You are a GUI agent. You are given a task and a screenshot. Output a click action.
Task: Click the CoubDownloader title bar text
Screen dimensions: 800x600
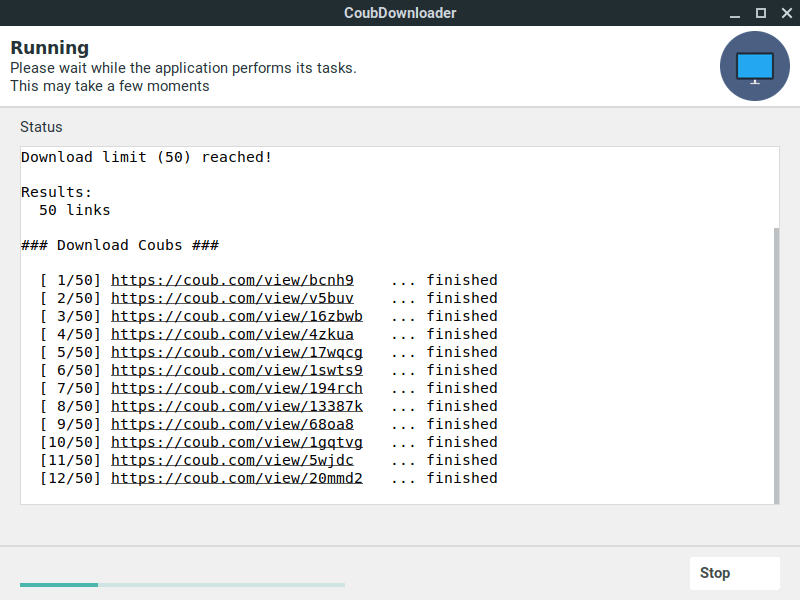(400, 13)
